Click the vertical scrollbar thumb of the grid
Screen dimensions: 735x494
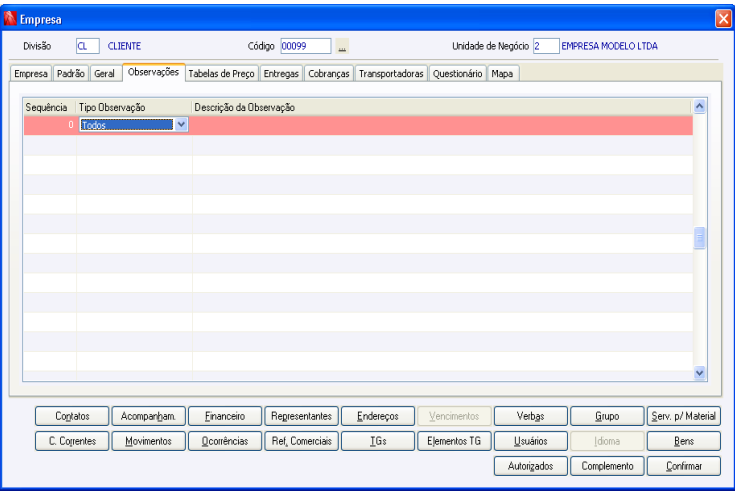pyautogui.click(x=699, y=238)
